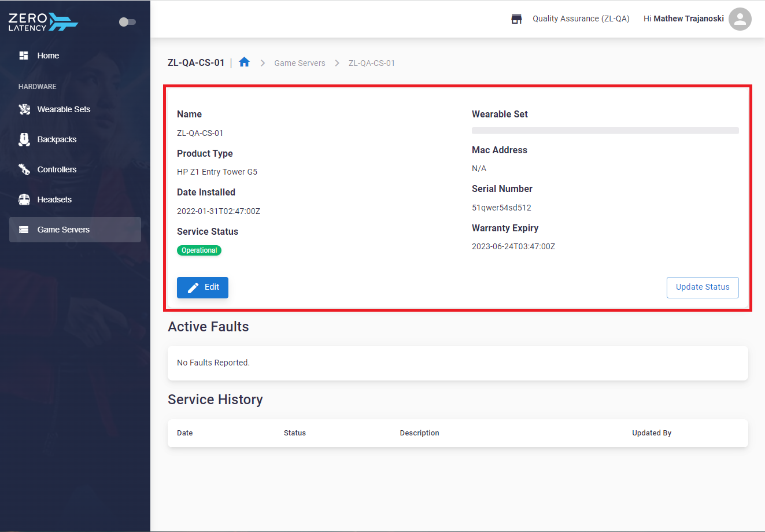The height and width of the screenshot is (532, 765).
Task: Click warranty expiry 2023-06-24T03:47:00Z
Action: [x=513, y=246]
